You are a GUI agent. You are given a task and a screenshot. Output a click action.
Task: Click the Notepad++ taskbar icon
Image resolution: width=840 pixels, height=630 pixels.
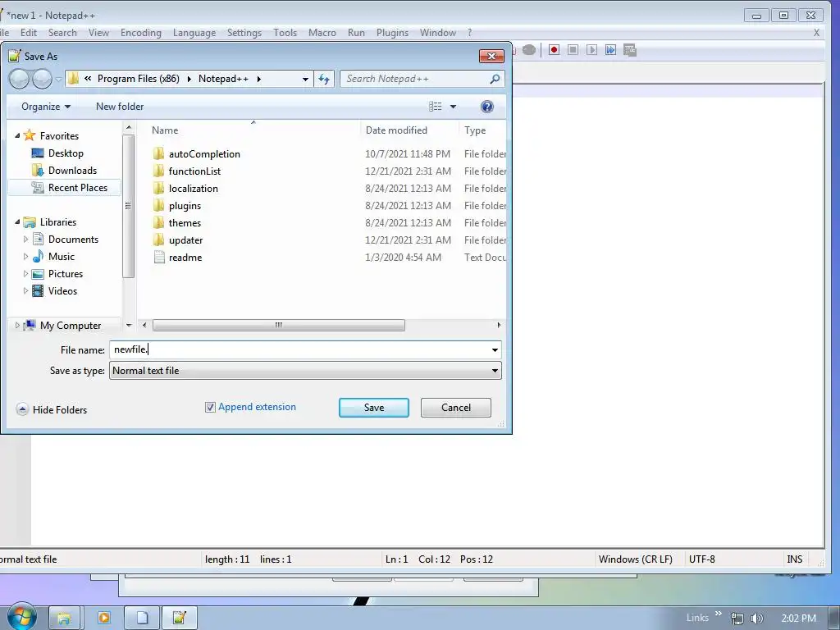179,618
